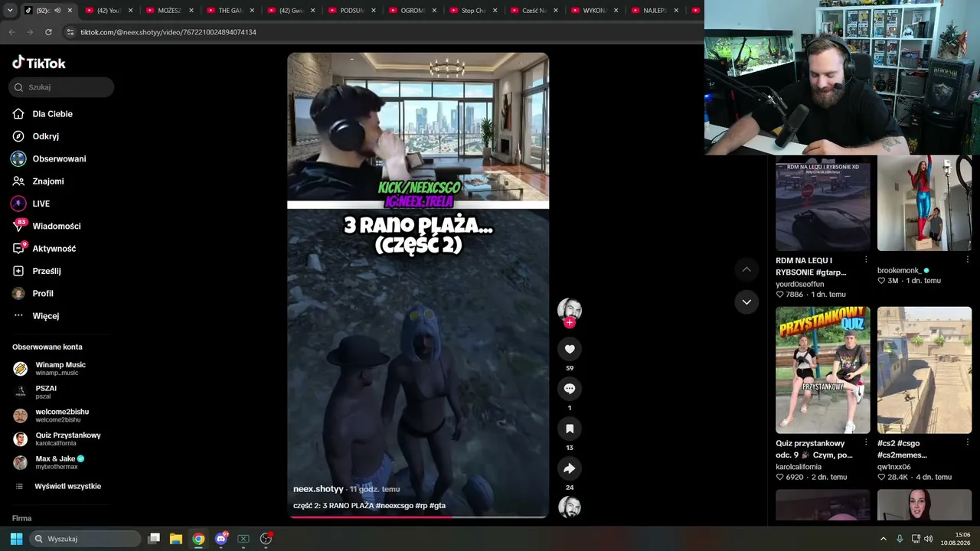Open Wiadomości messages with 83 badge
The height and width of the screenshot is (551, 980).
pyautogui.click(x=46, y=226)
